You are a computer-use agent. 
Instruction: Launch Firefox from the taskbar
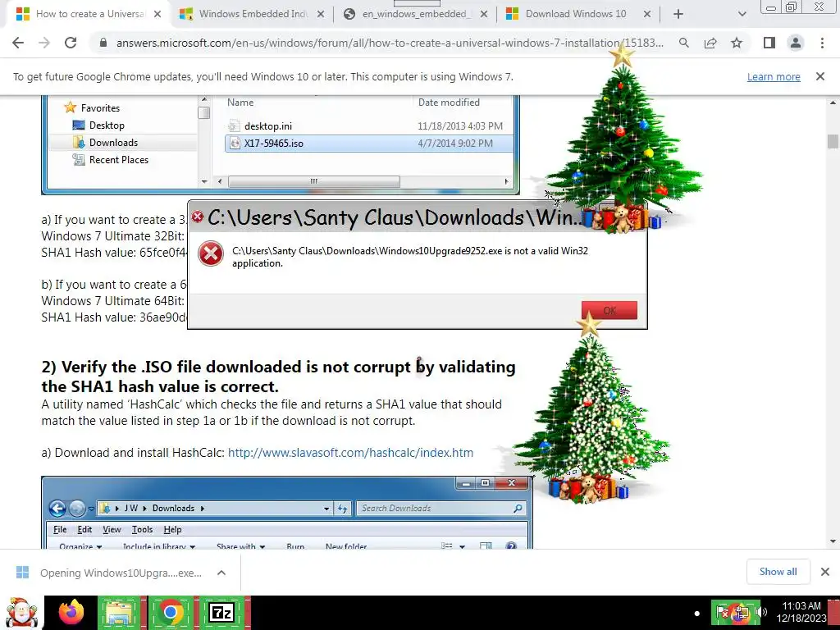[71, 613]
